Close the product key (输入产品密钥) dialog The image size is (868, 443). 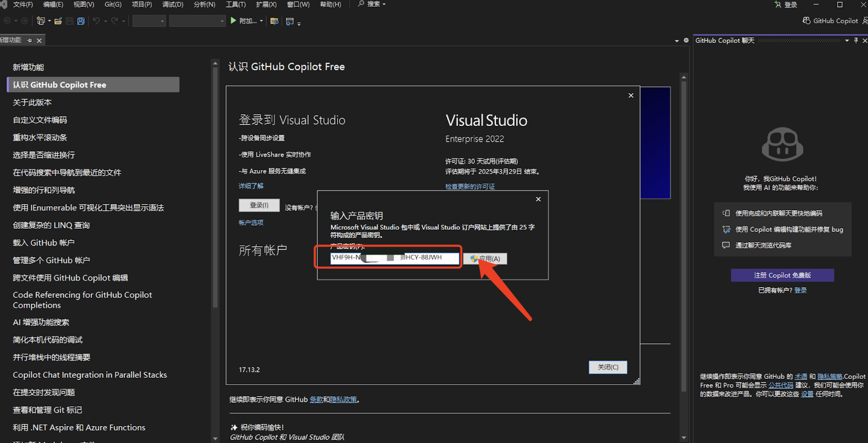tap(538, 199)
